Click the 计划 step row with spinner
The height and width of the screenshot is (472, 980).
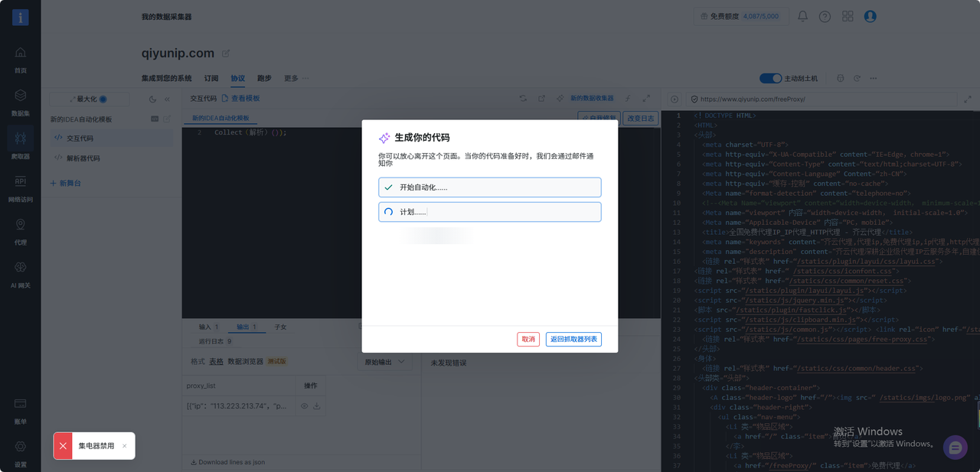[490, 212]
